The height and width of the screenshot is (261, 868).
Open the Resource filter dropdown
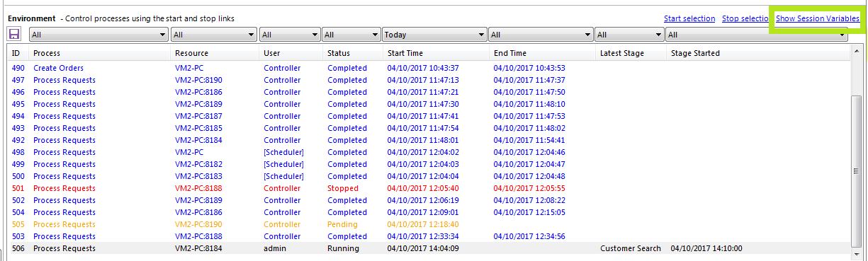213,34
